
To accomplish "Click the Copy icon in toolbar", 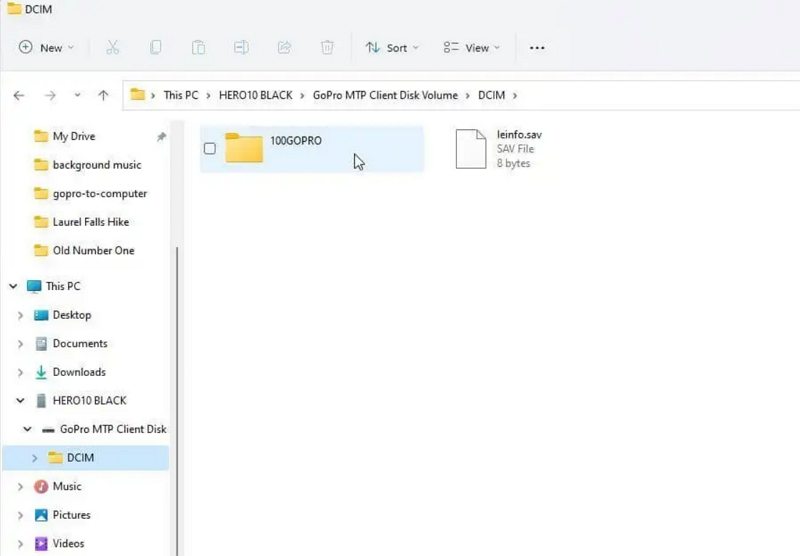I will coord(156,47).
